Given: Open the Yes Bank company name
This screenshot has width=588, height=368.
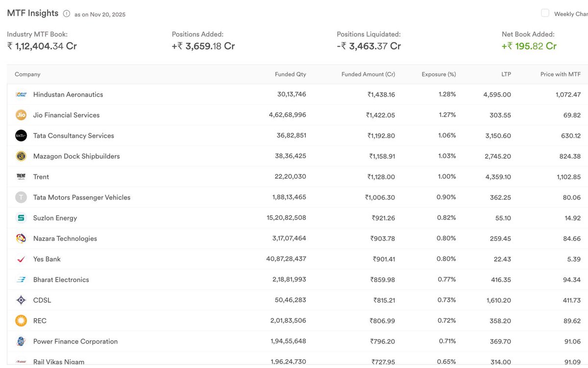Looking at the screenshot, I should click(47, 259).
